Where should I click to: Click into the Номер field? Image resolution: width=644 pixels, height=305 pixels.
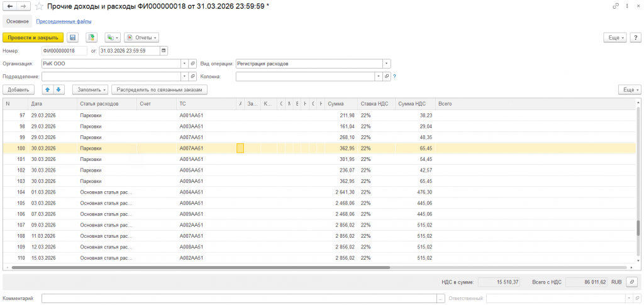(x=64, y=51)
